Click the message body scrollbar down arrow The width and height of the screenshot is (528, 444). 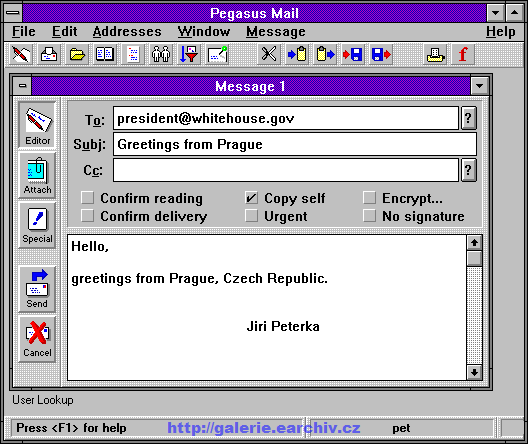[474, 373]
